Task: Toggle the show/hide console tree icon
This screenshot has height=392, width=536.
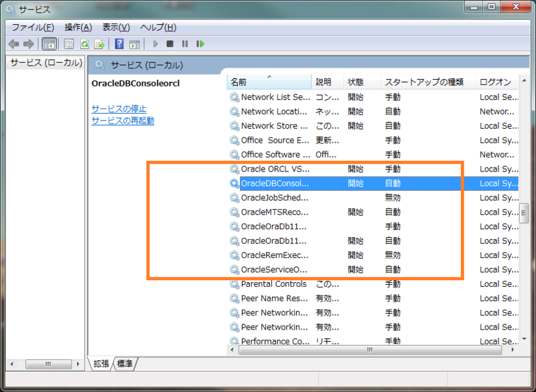Action: pyautogui.click(x=49, y=44)
